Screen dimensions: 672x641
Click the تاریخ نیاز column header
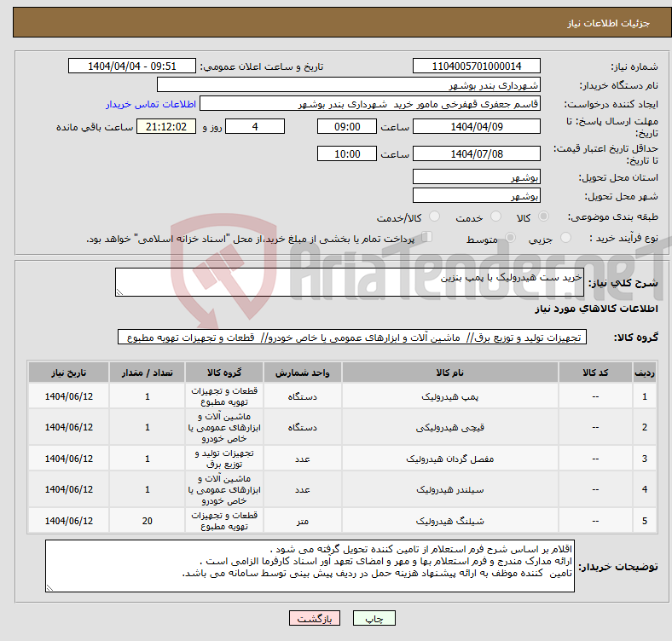tap(68, 372)
